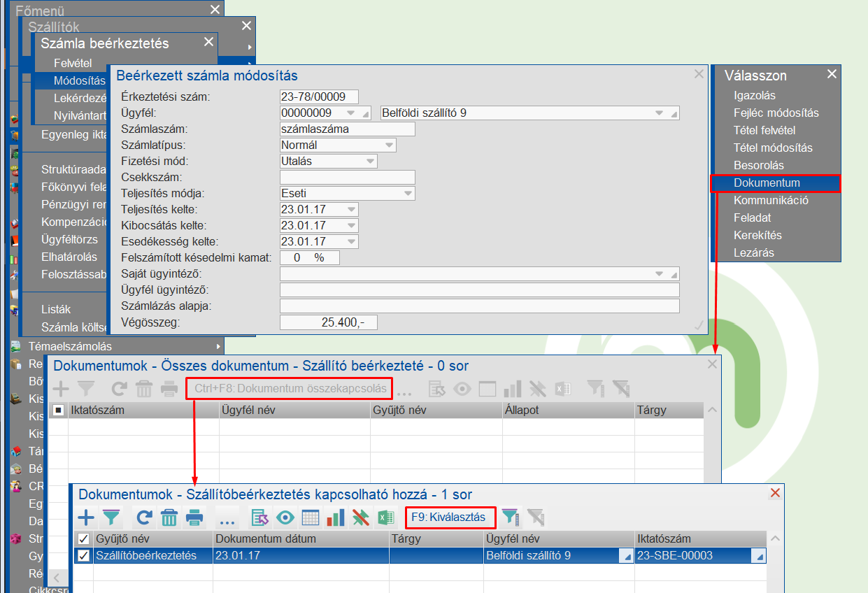This screenshot has width=868, height=593.
Task: Click scroll-up arrow in Összes dokumentum table
Action: [712, 410]
